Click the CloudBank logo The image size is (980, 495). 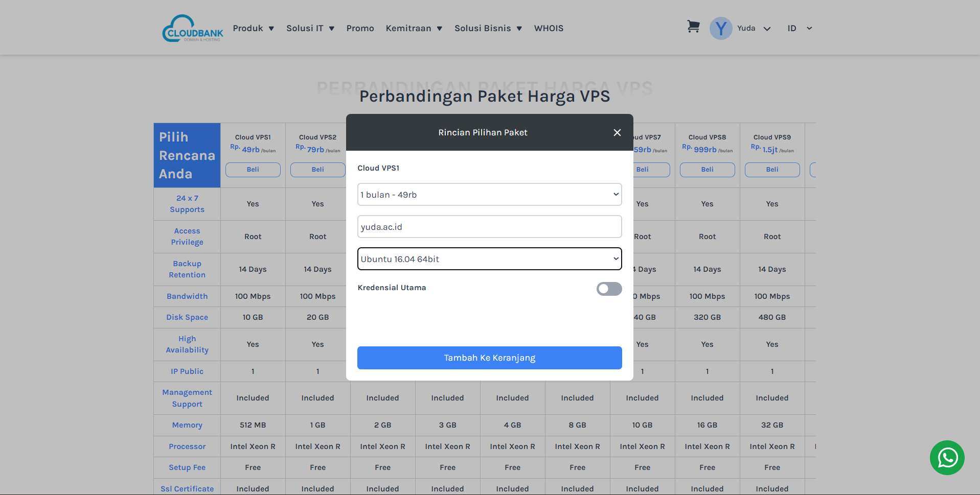193,28
